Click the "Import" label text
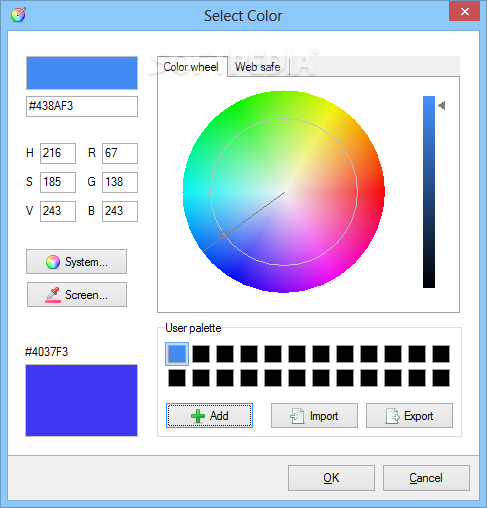 click(x=324, y=416)
